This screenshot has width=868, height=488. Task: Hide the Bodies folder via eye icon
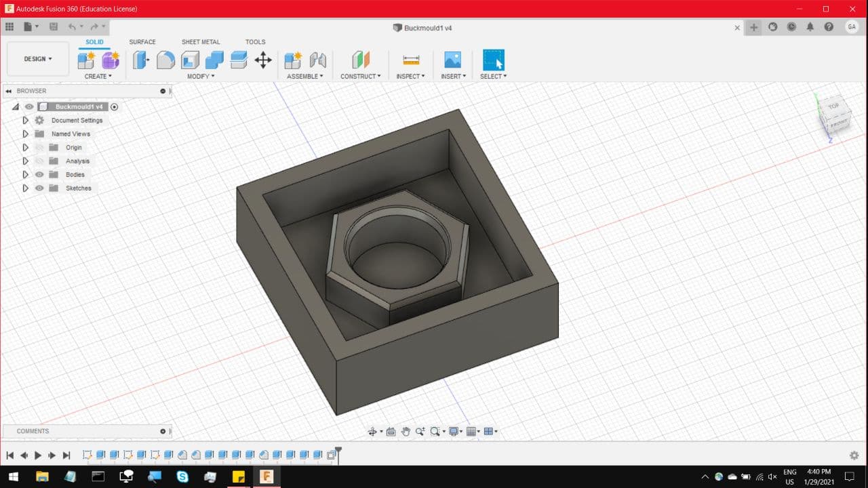click(39, 174)
